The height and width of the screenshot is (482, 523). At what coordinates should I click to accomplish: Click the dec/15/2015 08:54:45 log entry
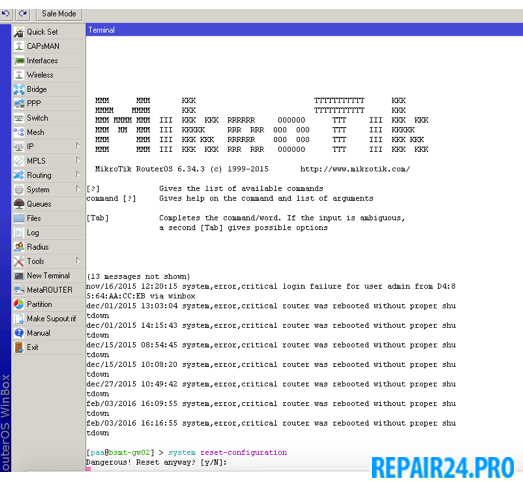(x=271, y=350)
